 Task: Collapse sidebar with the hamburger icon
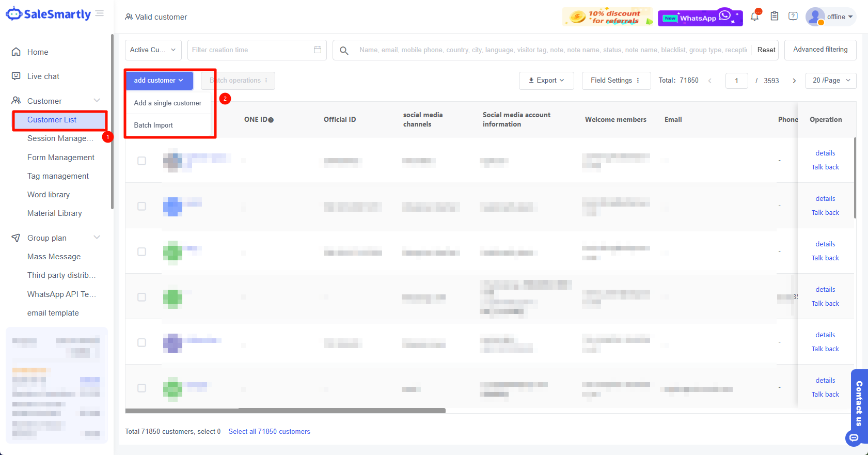(100, 13)
